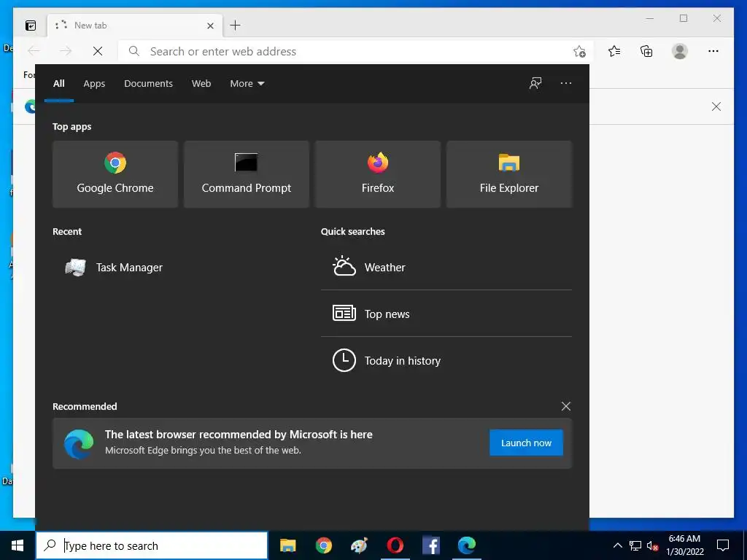Run the Top news quick search
Screen dimensions: 747x560
pos(446,314)
